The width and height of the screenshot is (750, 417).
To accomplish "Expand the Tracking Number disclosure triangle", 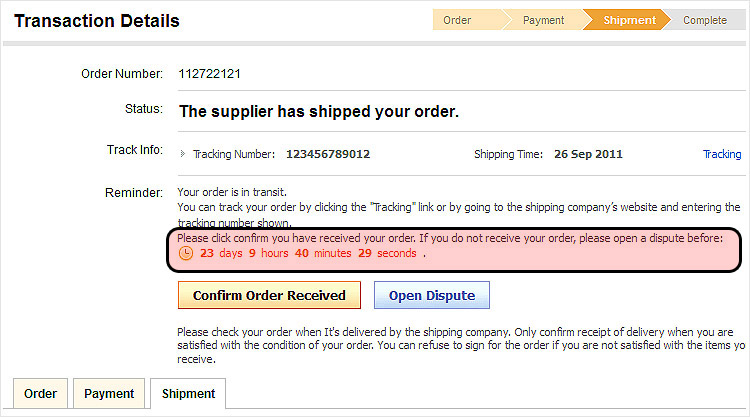I will pyautogui.click(x=182, y=154).
